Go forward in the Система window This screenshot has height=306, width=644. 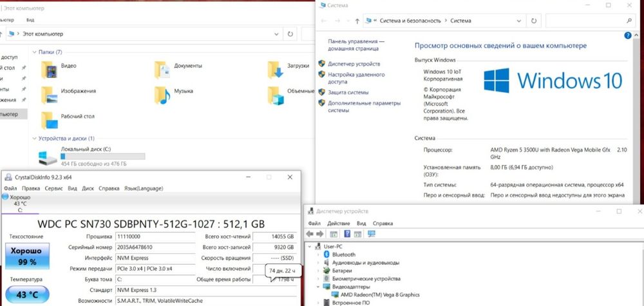[x=337, y=21]
